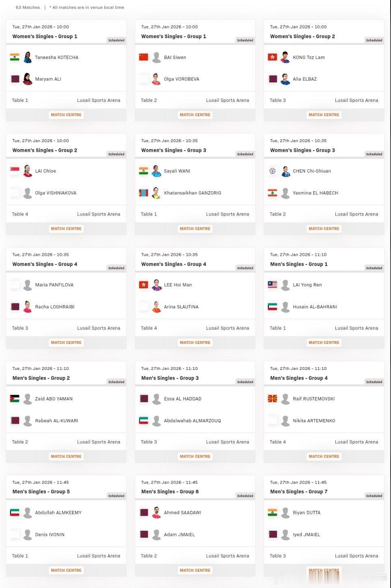Screen dimensions: 391x588
Task: Click player name Olga VOROBEVA
Action: [x=181, y=79]
